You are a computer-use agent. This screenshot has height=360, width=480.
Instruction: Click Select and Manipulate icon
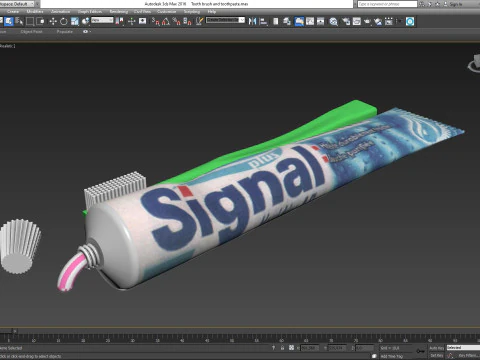click(132, 22)
